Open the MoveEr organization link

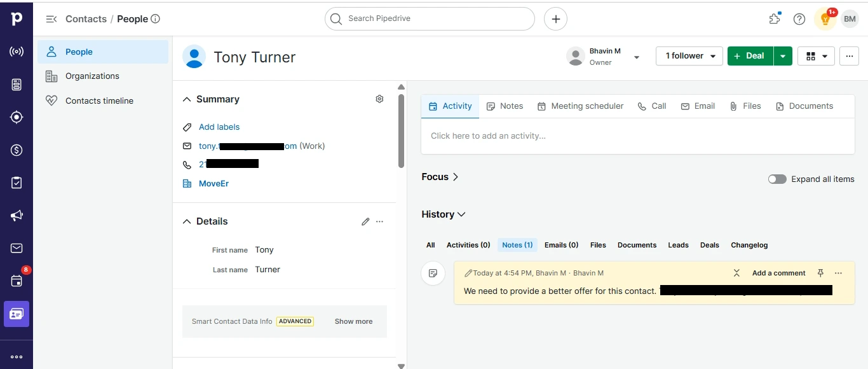[214, 183]
